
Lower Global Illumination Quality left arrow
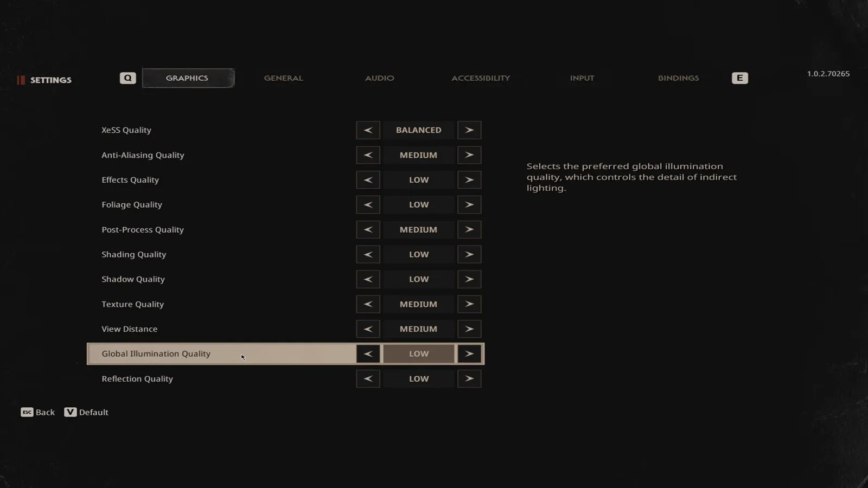368,354
